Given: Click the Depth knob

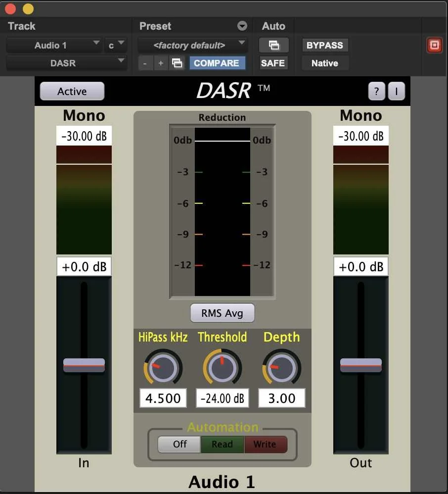Looking at the screenshot, I should (282, 368).
